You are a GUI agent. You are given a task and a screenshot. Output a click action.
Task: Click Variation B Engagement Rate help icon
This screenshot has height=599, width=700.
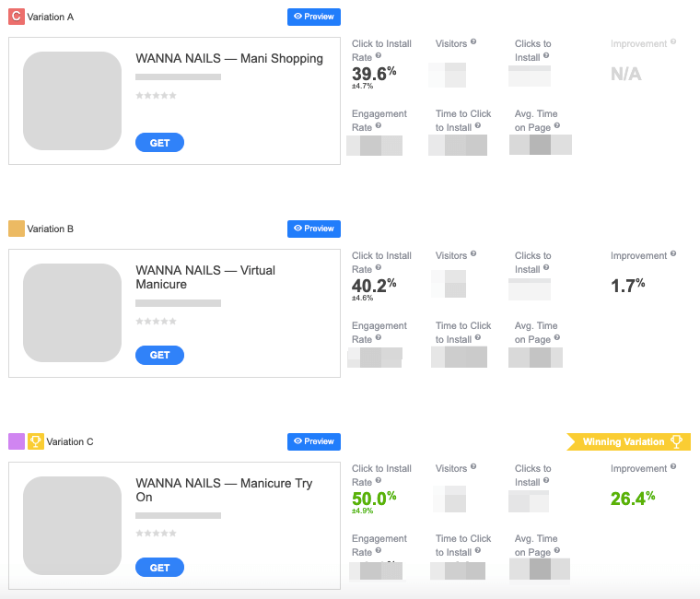379,337
